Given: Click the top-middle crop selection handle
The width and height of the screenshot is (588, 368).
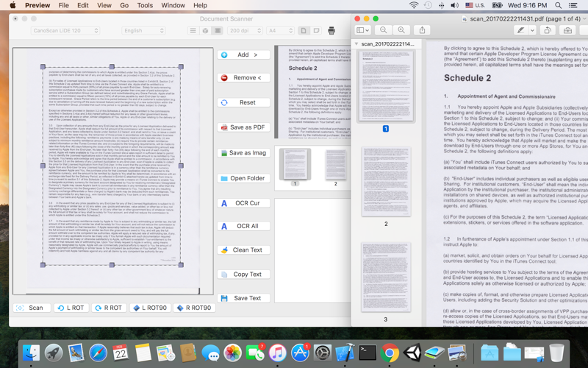Looking at the screenshot, I should (112, 66).
